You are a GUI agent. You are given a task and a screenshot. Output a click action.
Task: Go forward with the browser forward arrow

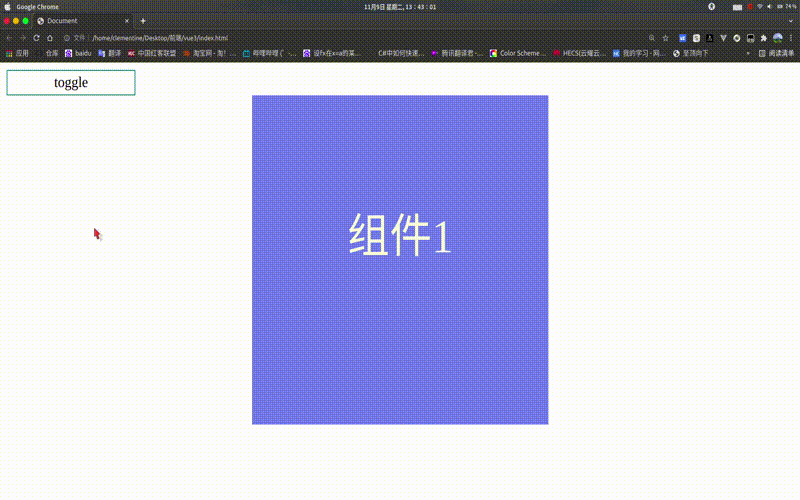point(22,38)
